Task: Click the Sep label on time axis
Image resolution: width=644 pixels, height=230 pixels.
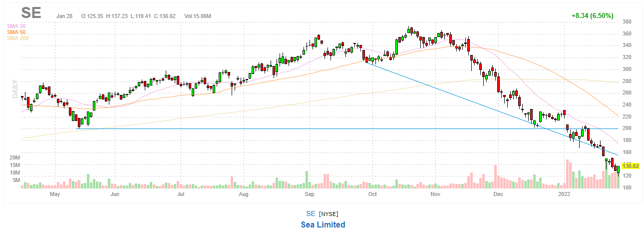Action: (310, 193)
